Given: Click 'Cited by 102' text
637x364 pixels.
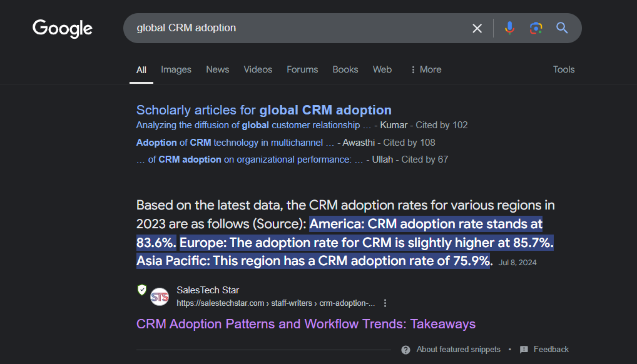Looking at the screenshot, I should (x=442, y=125).
